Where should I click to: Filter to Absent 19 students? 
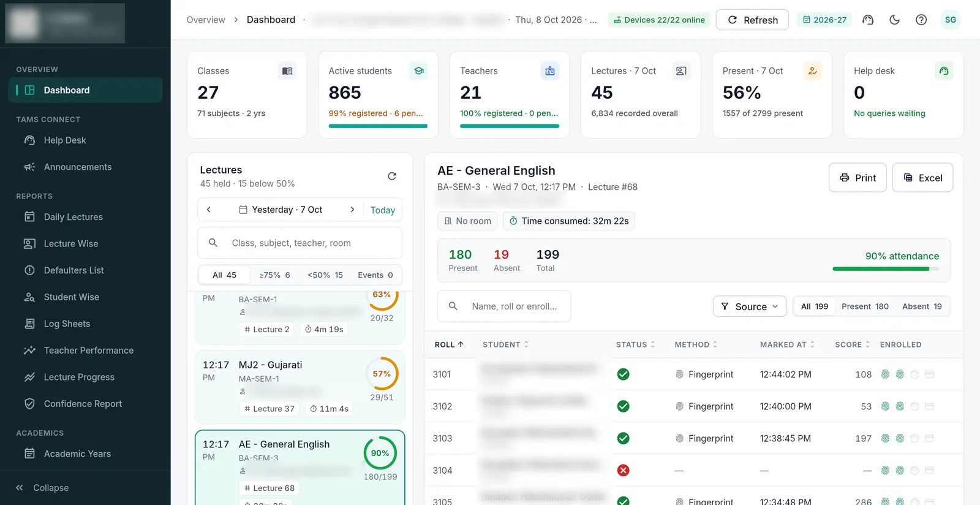pos(922,306)
